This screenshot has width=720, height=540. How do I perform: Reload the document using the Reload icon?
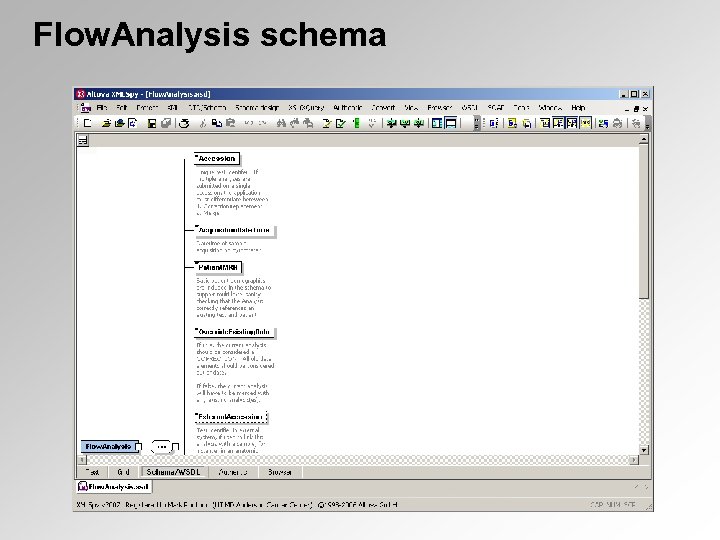click(x=133, y=123)
